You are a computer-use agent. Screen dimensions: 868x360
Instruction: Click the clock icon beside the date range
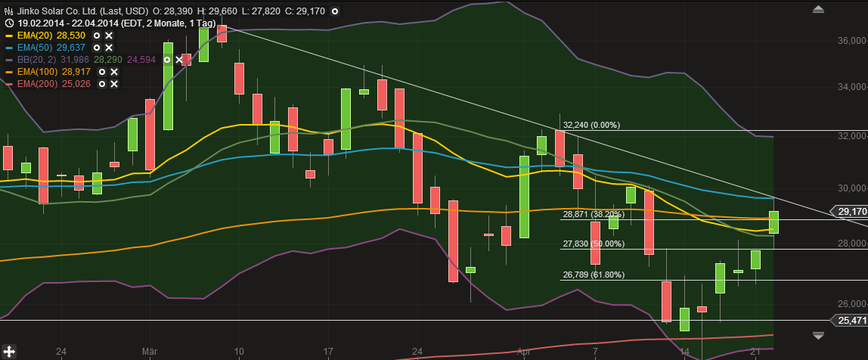tap(9, 23)
